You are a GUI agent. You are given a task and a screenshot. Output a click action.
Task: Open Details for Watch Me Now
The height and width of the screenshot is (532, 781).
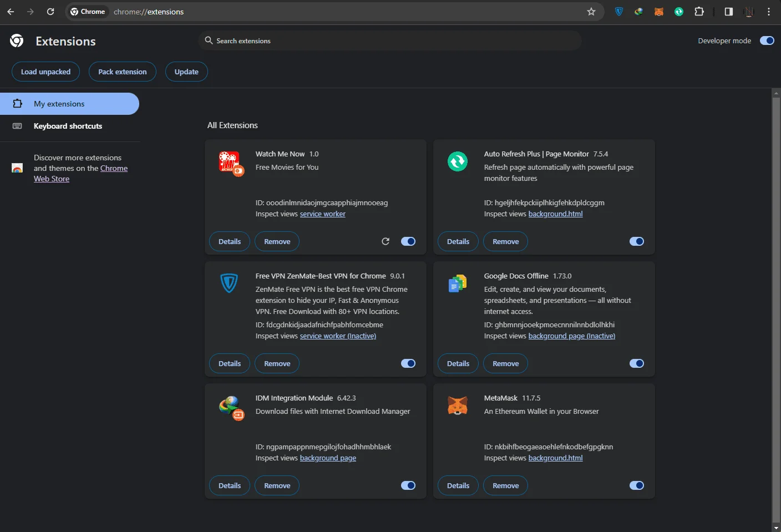click(230, 241)
